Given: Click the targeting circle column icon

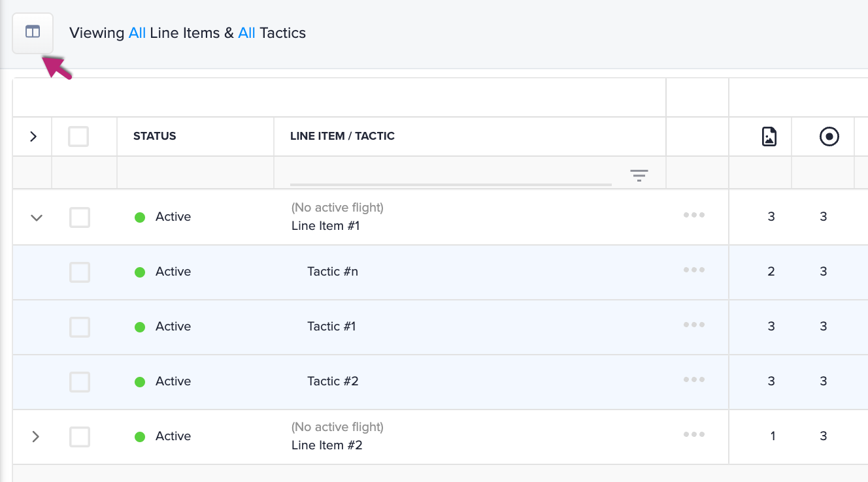Looking at the screenshot, I should [x=829, y=137].
